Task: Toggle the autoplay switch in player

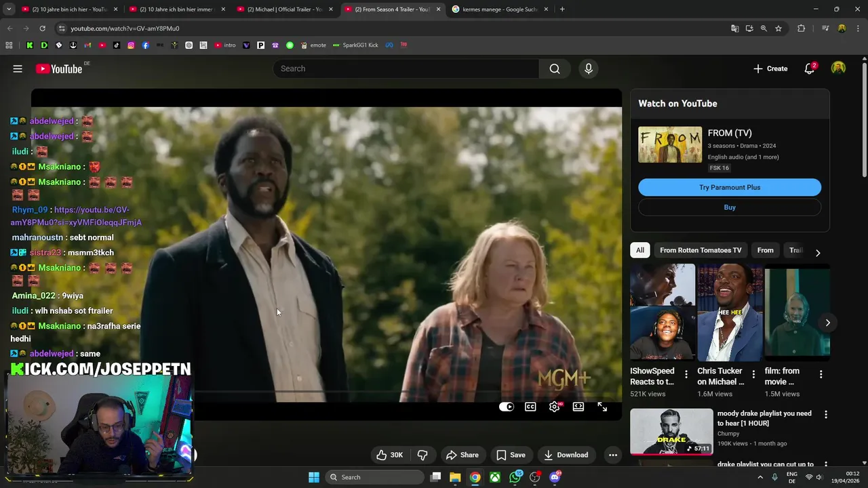Action: pyautogui.click(x=507, y=407)
